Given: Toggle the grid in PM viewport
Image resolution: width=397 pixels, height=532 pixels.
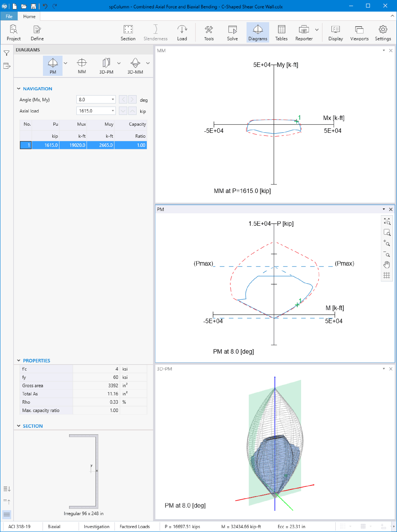Looking at the screenshot, I should pos(386,275).
